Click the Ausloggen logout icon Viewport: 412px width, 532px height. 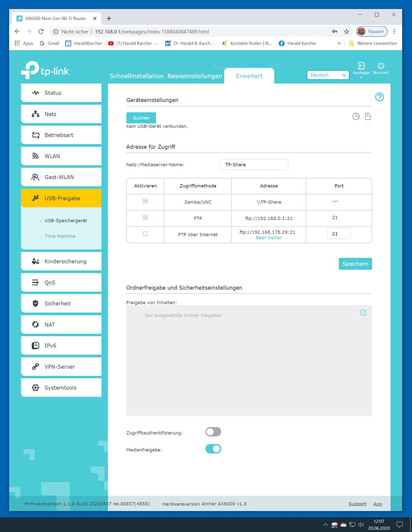pyautogui.click(x=361, y=66)
